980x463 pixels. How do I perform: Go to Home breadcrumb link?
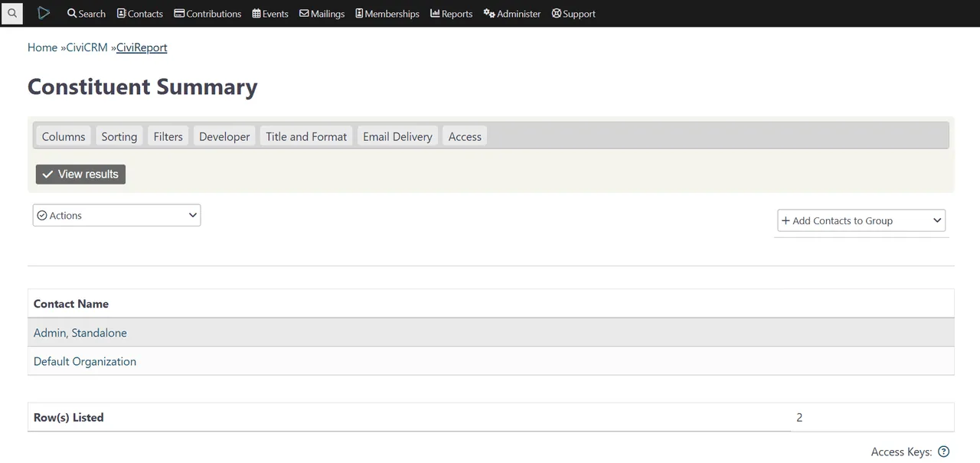click(42, 47)
